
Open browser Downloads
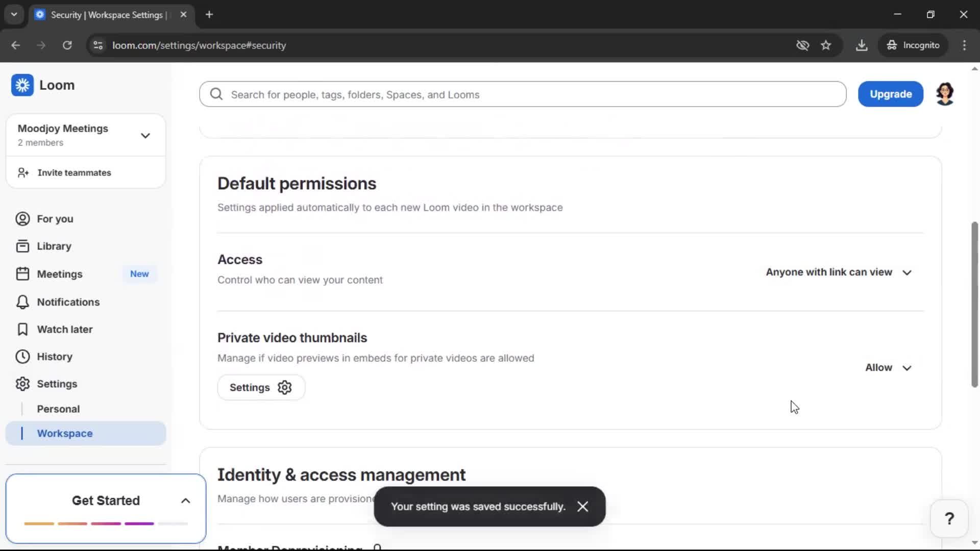click(862, 45)
